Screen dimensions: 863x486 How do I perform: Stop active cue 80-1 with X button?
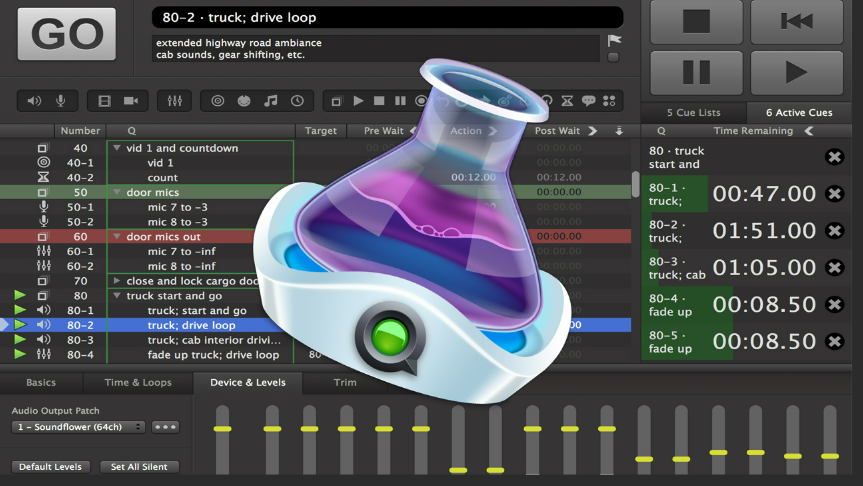tap(834, 194)
